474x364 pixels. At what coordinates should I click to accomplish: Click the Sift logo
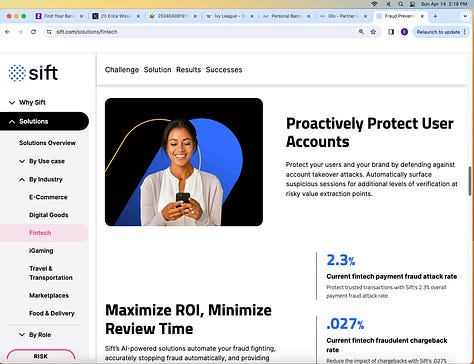(33, 73)
